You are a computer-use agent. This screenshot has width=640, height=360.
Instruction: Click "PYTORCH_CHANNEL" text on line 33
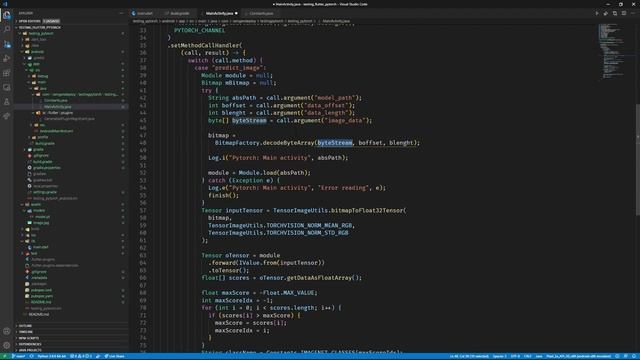point(200,31)
